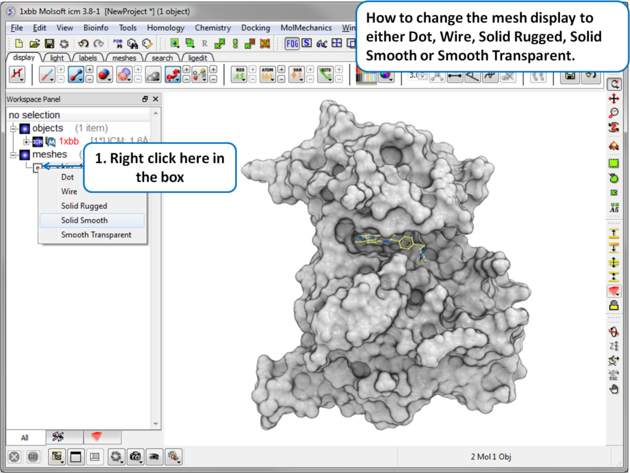Image resolution: width=630 pixels, height=473 pixels.
Task: Click the save file icon
Action: pos(49,44)
